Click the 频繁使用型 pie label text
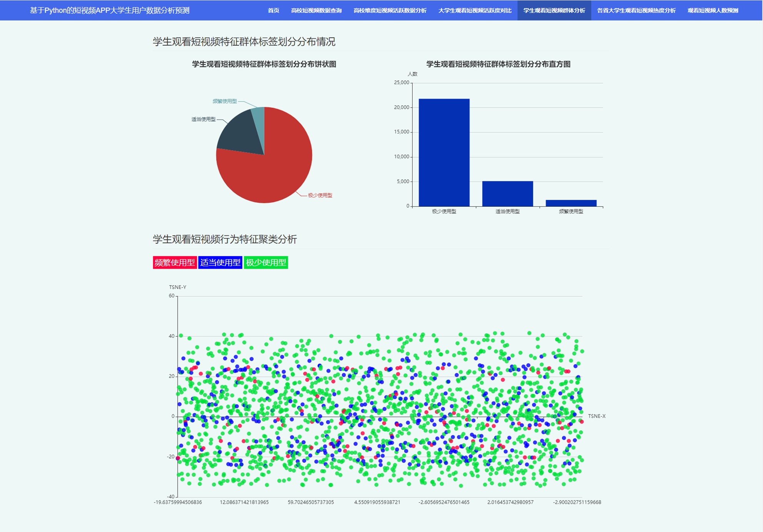The image size is (763, 532). (225, 101)
